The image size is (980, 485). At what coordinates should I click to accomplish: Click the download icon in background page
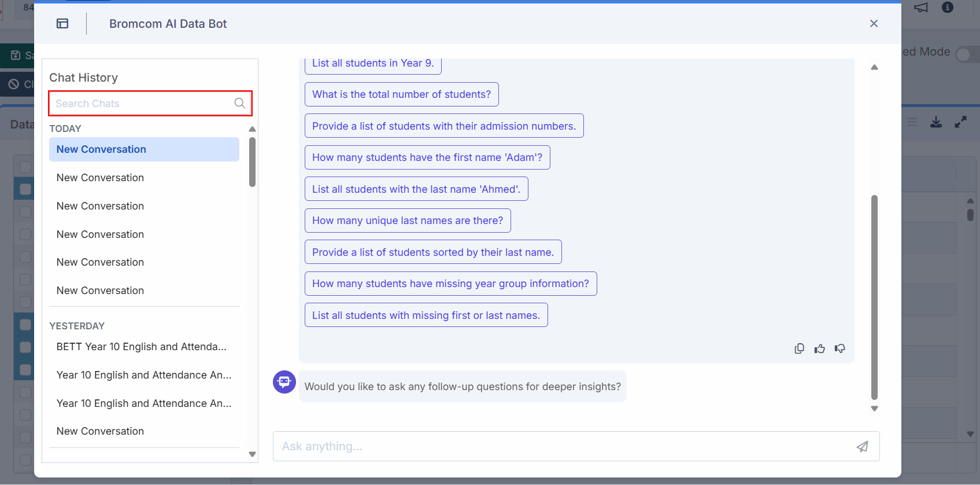(x=936, y=122)
